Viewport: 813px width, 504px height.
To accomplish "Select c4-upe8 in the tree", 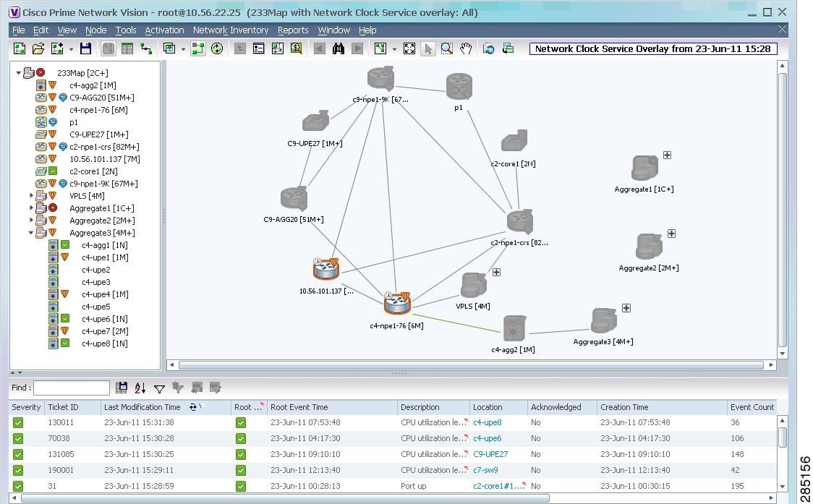I will click(105, 343).
